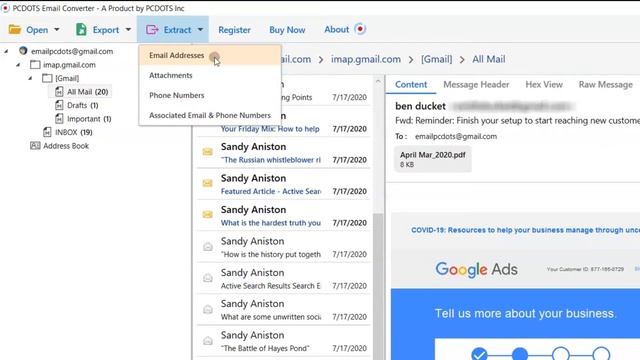
Task: Open the Export dropdown arrow
Action: click(128, 29)
